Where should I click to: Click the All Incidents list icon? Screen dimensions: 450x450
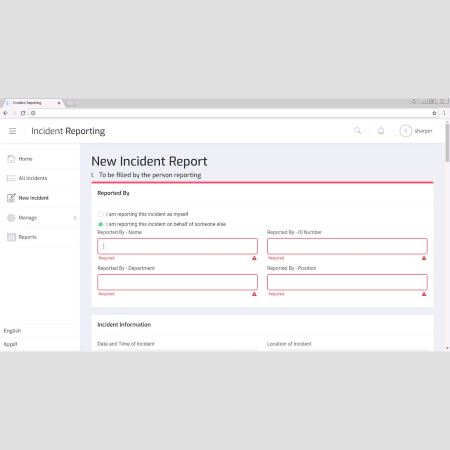(x=11, y=178)
